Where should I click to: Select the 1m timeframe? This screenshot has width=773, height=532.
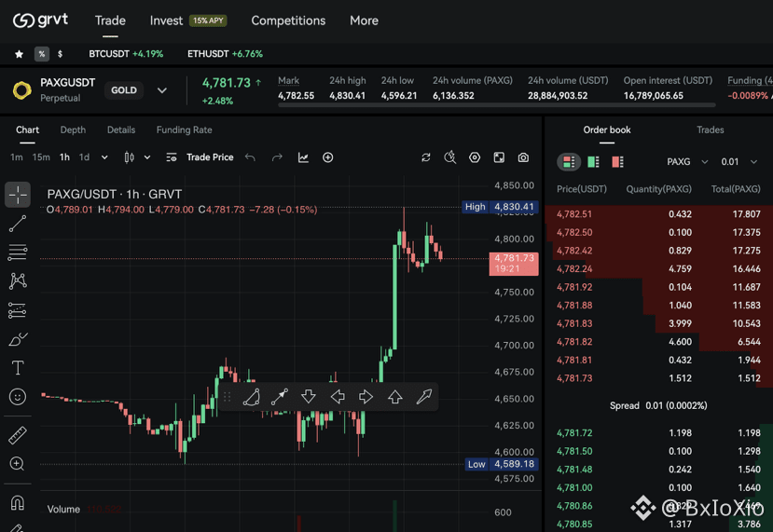tap(17, 157)
